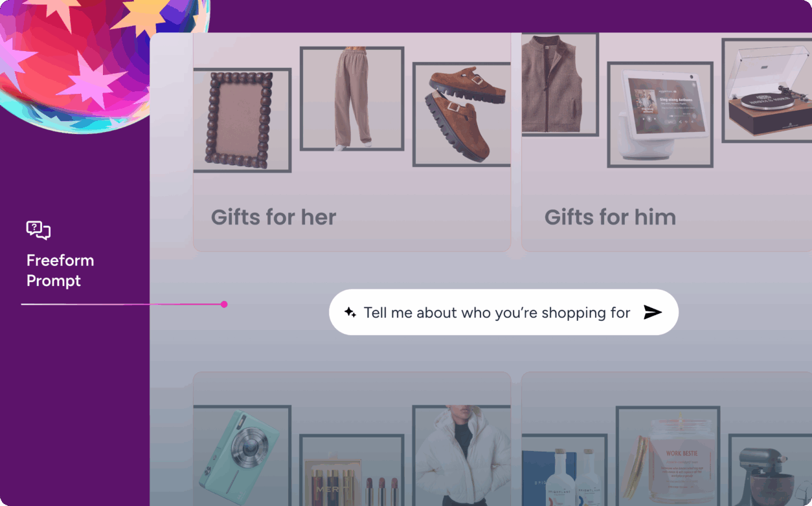
Task: Select the mint green camera thumbnail
Action: click(242, 456)
